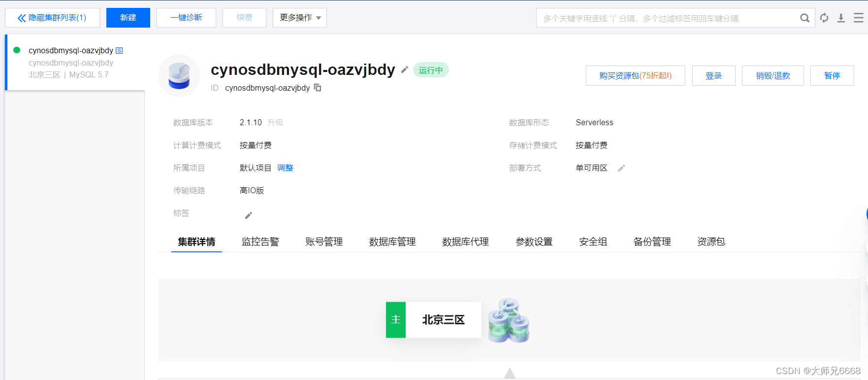Edit deployment mode pencil icon next to 单可用区

tap(621, 168)
